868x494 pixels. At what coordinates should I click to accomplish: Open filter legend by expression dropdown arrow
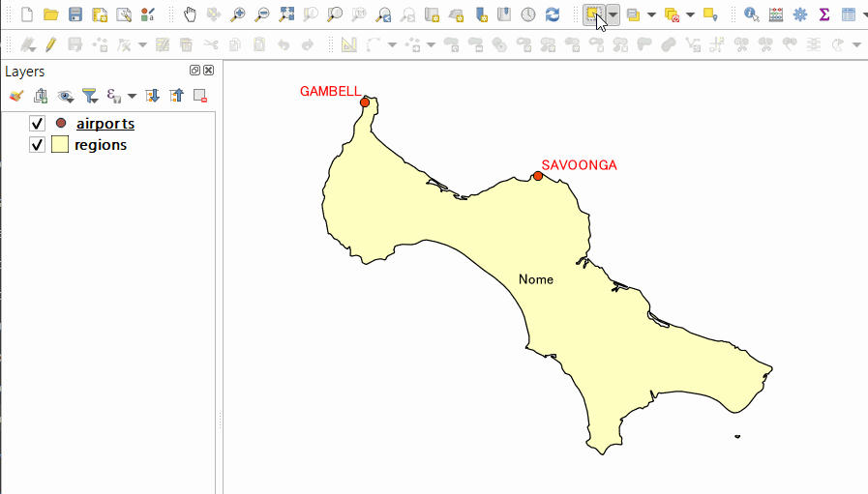point(132,97)
